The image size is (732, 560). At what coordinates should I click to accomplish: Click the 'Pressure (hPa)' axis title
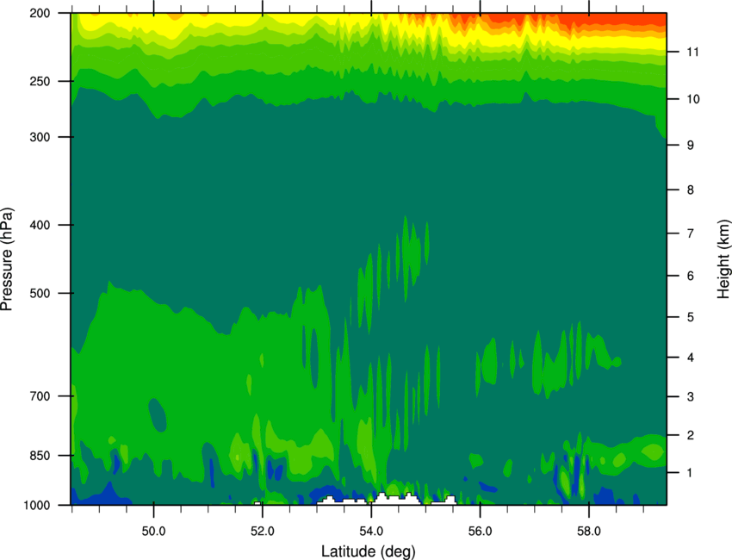coord(7,259)
